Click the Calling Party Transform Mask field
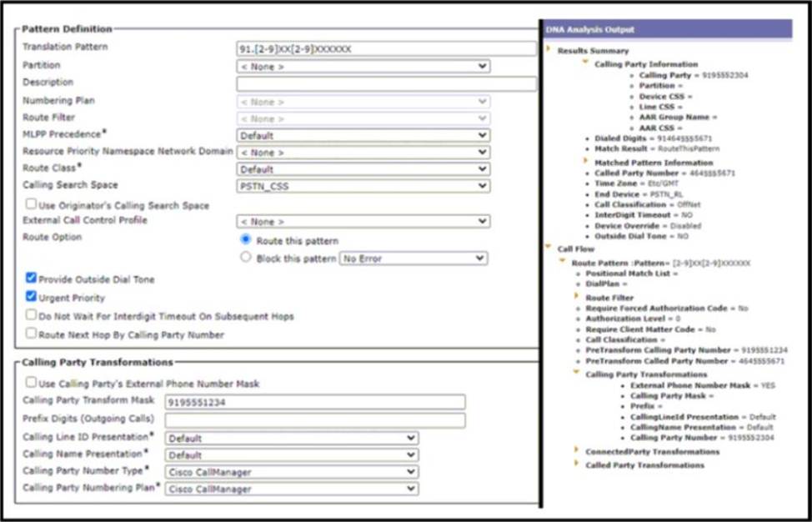 314,403
